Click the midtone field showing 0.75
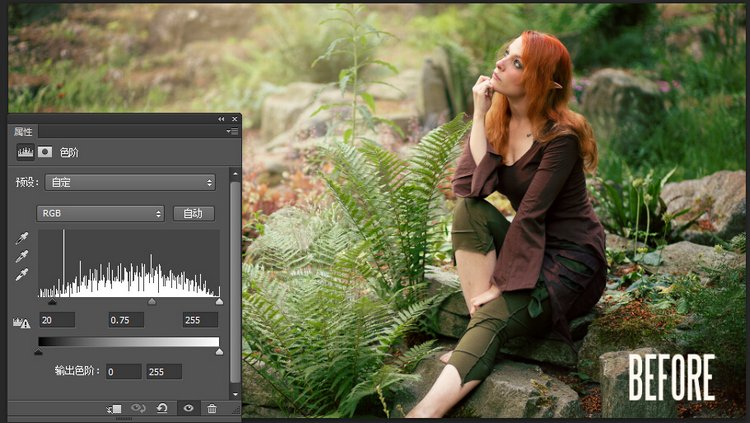750x423 pixels. [126, 320]
